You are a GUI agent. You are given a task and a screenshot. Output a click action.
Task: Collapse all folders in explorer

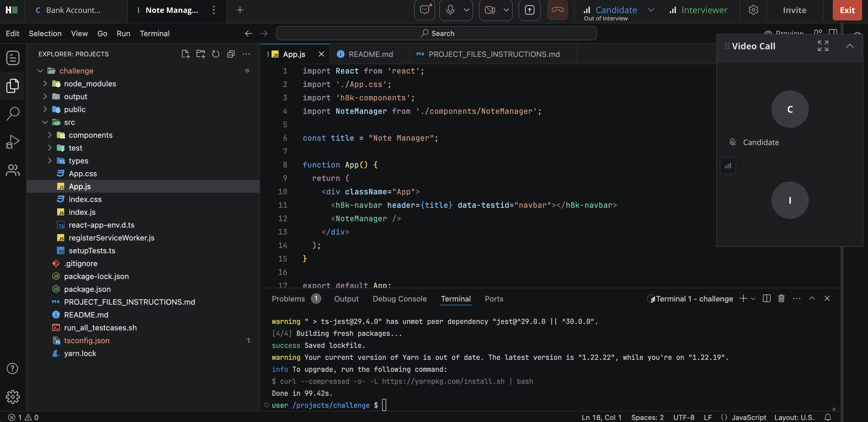(231, 54)
